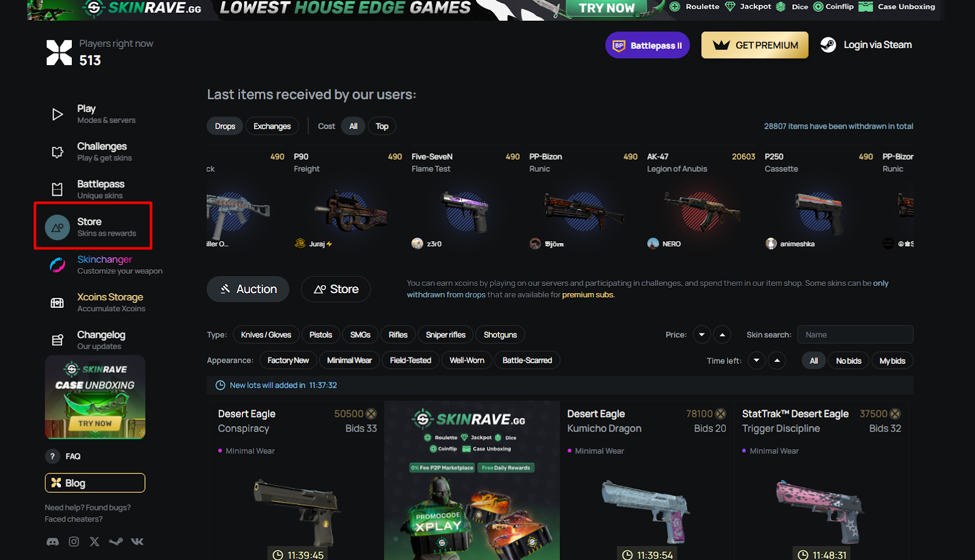Switch to the Exchanges tab
975x560 pixels.
(x=272, y=126)
